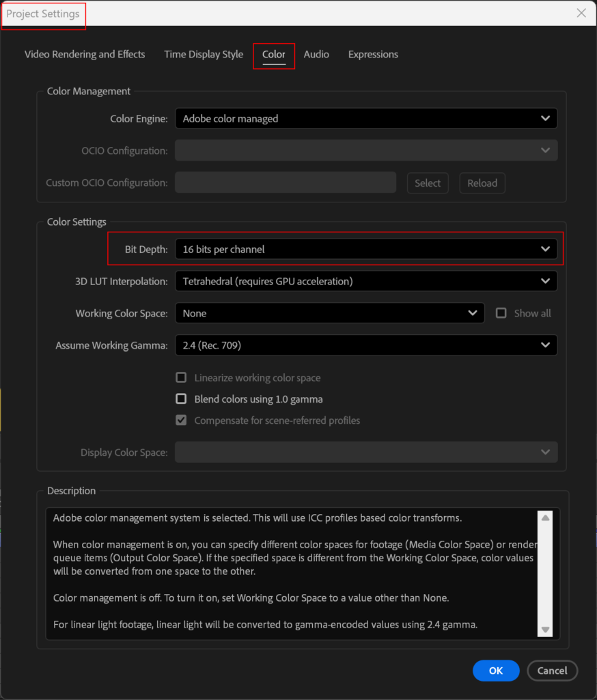Image resolution: width=597 pixels, height=700 pixels.
Task: Open the Bit Depth dropdown
Action: coord(365,250)
